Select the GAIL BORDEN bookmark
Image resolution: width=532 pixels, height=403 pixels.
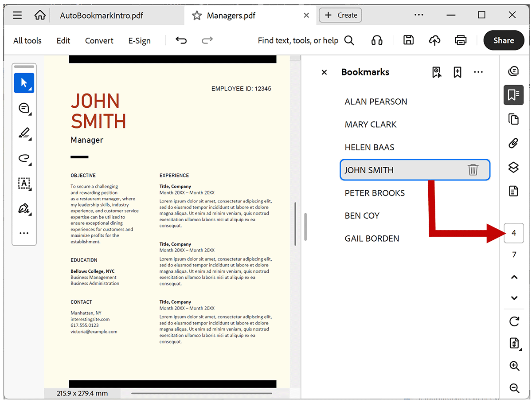[372, 239]
